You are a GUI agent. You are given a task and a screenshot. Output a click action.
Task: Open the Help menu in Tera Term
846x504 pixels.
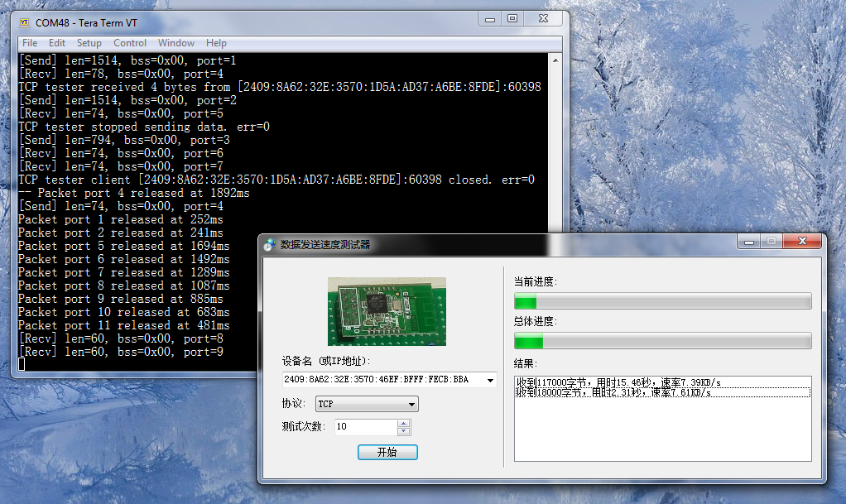tap(216, 42)
